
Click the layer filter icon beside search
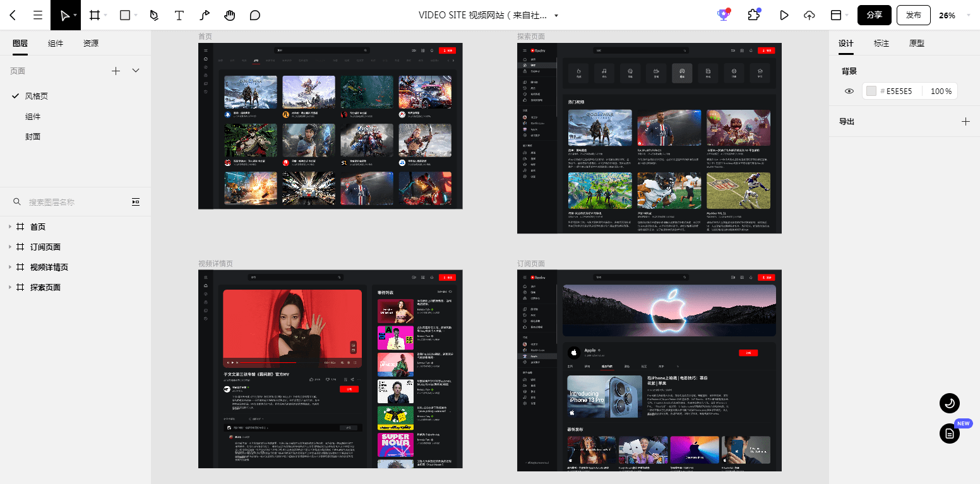tap(136, 202)
